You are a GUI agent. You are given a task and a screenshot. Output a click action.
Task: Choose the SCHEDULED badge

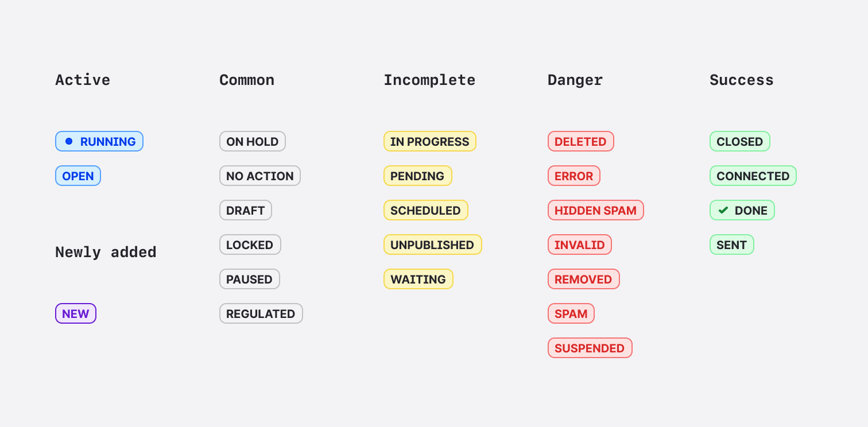(426, 211)
